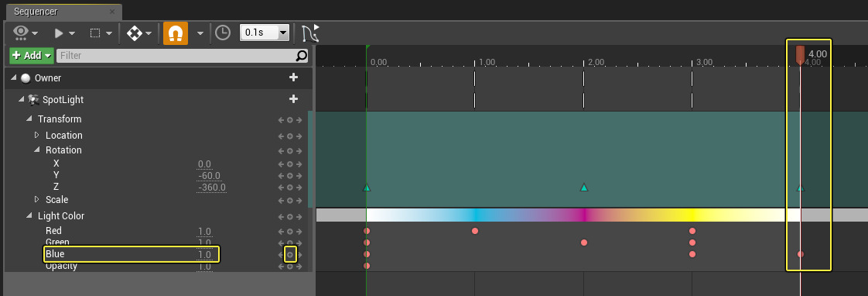Screen dimensions: 868x296
Task: Add a key on the Red row
Action: [289, 232]
